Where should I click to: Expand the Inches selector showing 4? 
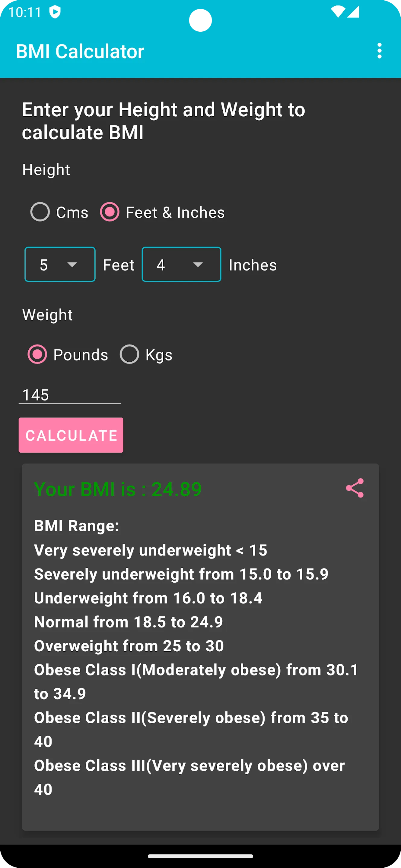pyautogui.click(x=181, y=264)
